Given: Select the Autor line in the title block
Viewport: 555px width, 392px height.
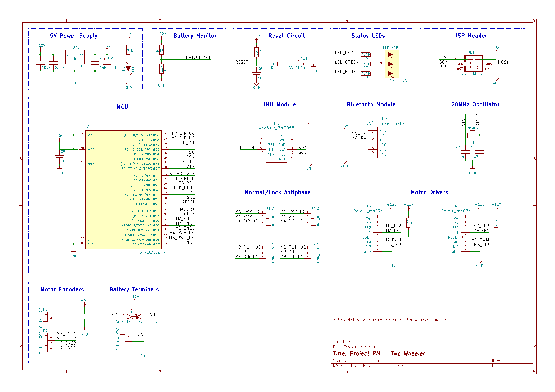Looking at the screenshot, I should point(389,319).
